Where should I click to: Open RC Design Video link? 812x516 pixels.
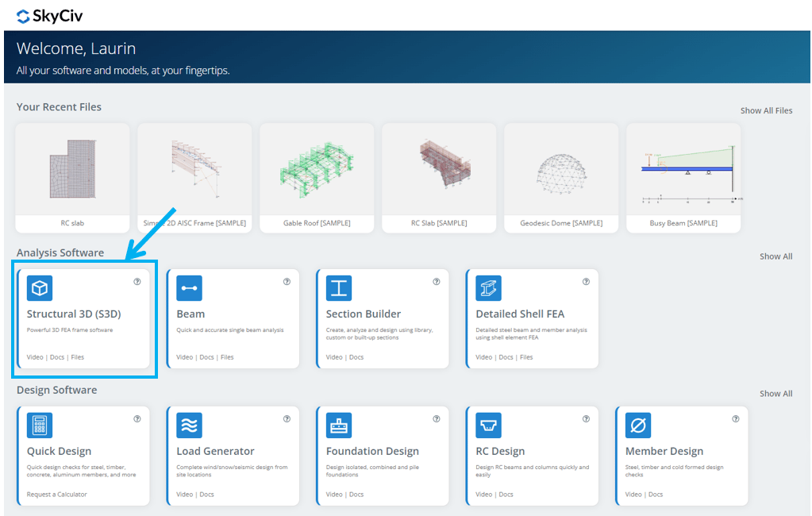pos(483,495)
